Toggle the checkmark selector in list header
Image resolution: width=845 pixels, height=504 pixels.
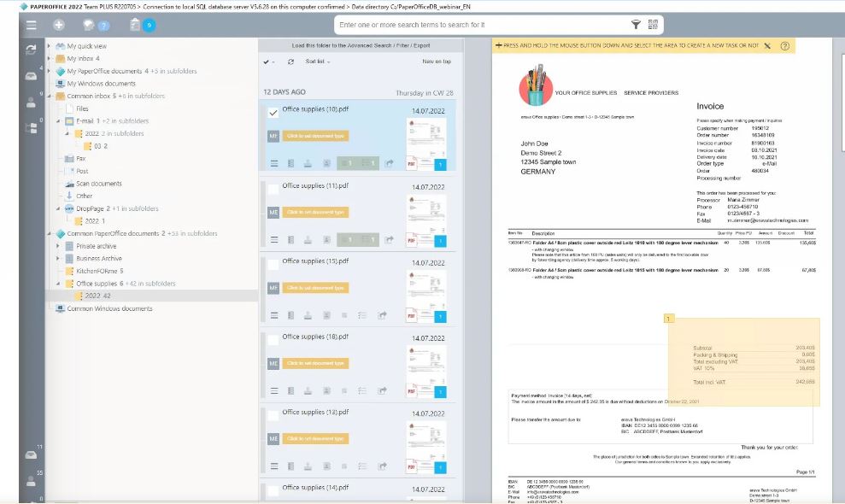click(266, 62)
